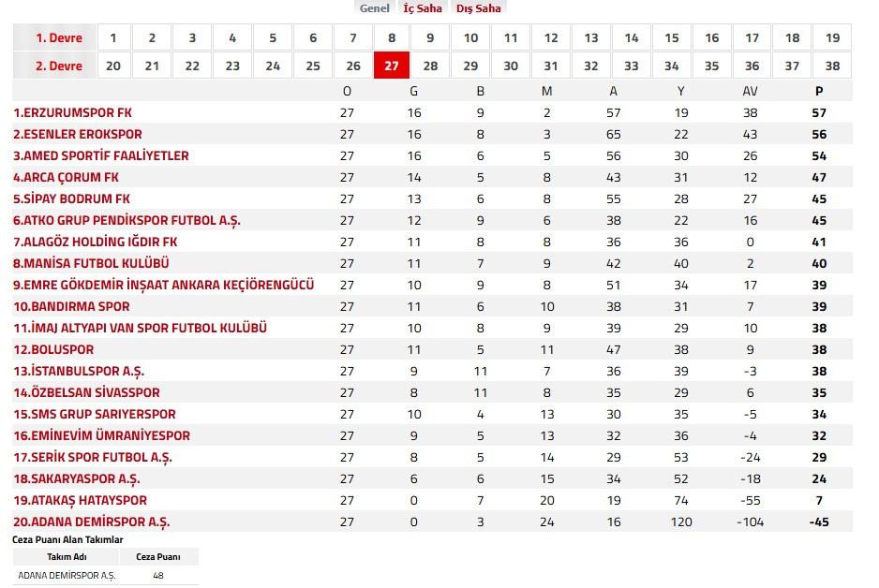
Task: Jump to week 38 standings
Action: (x=832, y=66)
